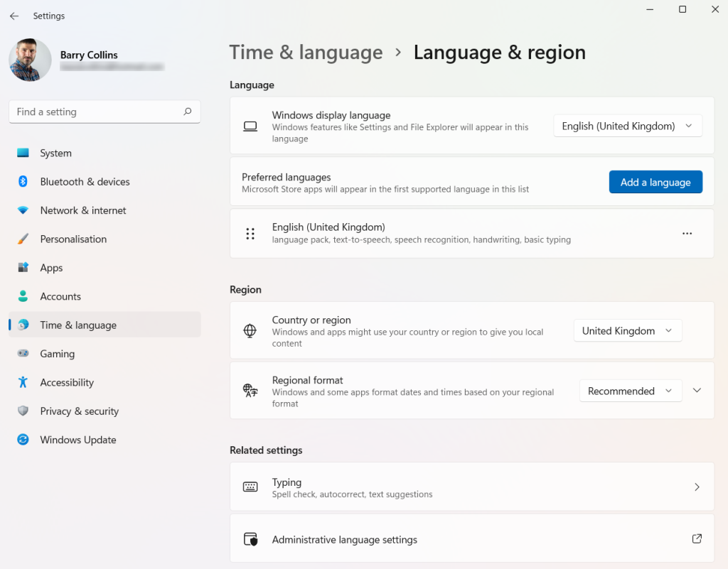Click the Accessibility figure icon
This screenshot has height=569, width=728.
point(23,382)
